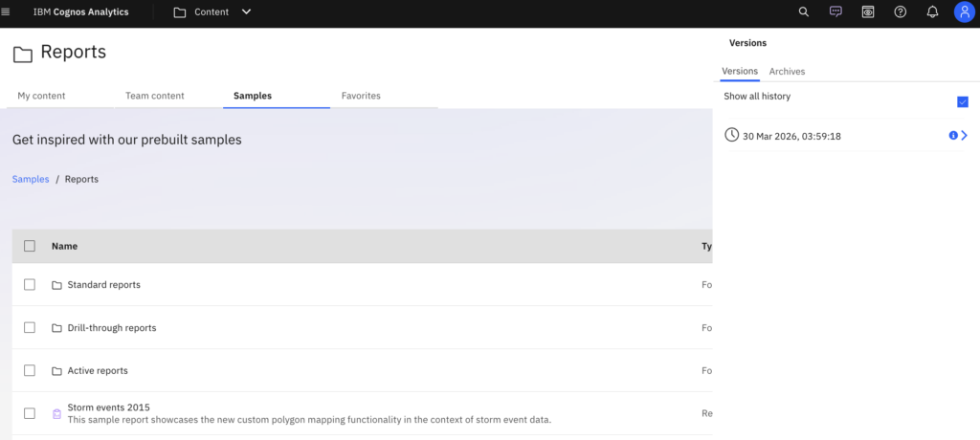
Task: Sort by the Name column header
Action: pos(64,246)
